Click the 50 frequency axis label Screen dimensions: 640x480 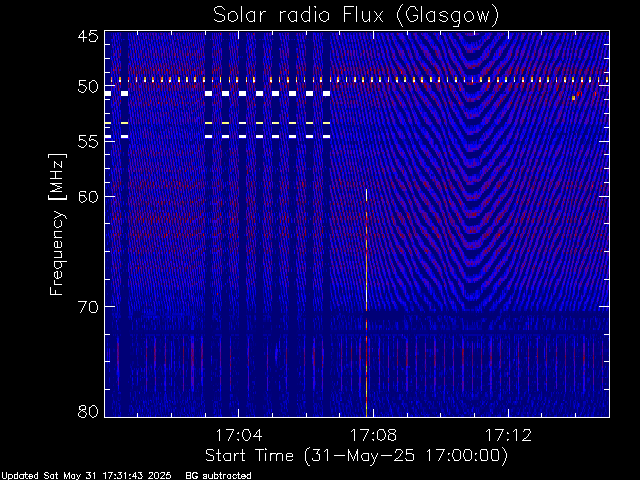pyautogui.click(x=88, y=87)
